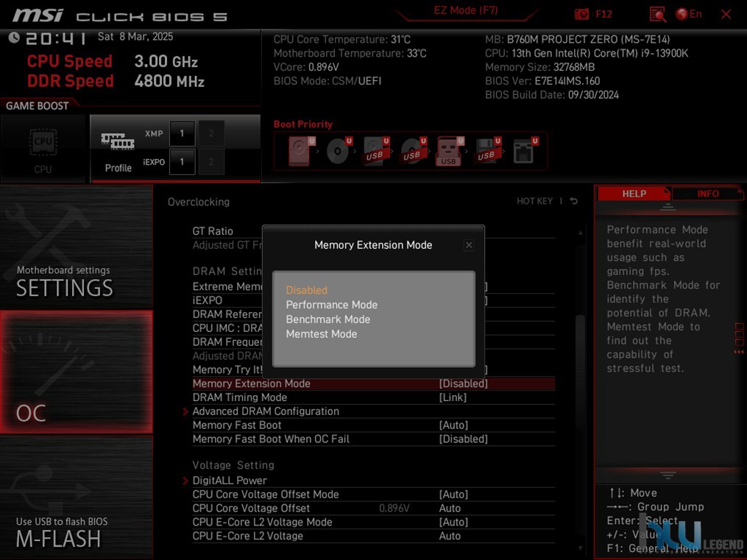Open Memory Fast Boot When OC Fail value
This screenshot has height=560, width=747.
(x=463, y=439)
